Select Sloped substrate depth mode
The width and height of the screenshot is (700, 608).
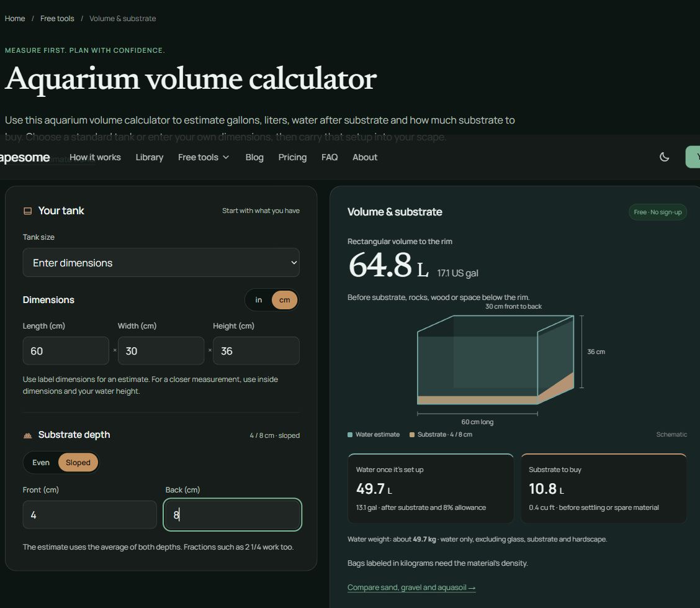[x=78, y=463]
